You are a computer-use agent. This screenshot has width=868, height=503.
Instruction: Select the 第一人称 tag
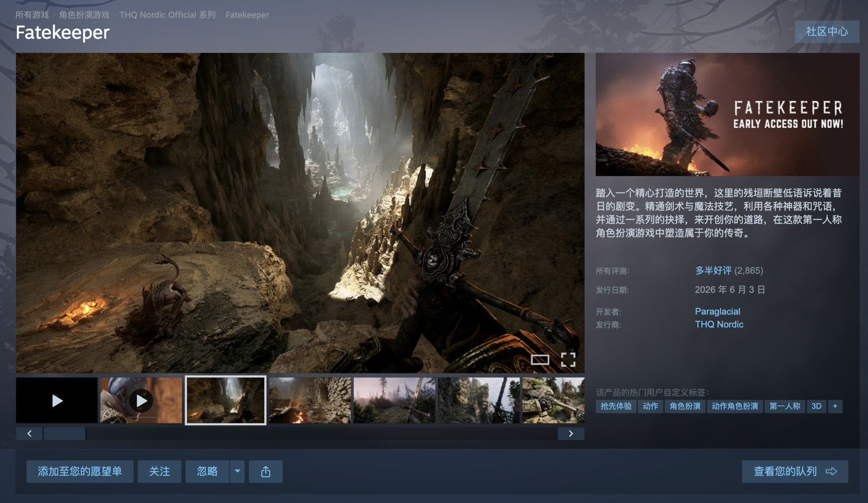click(785, 407)
